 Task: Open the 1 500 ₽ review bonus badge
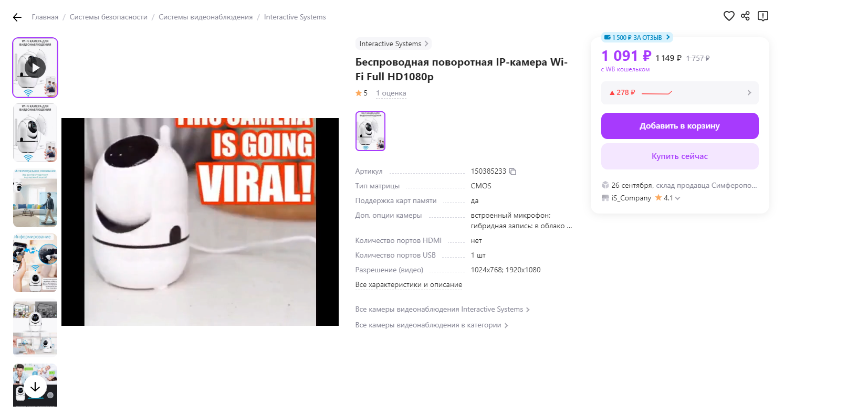(637, 37)
